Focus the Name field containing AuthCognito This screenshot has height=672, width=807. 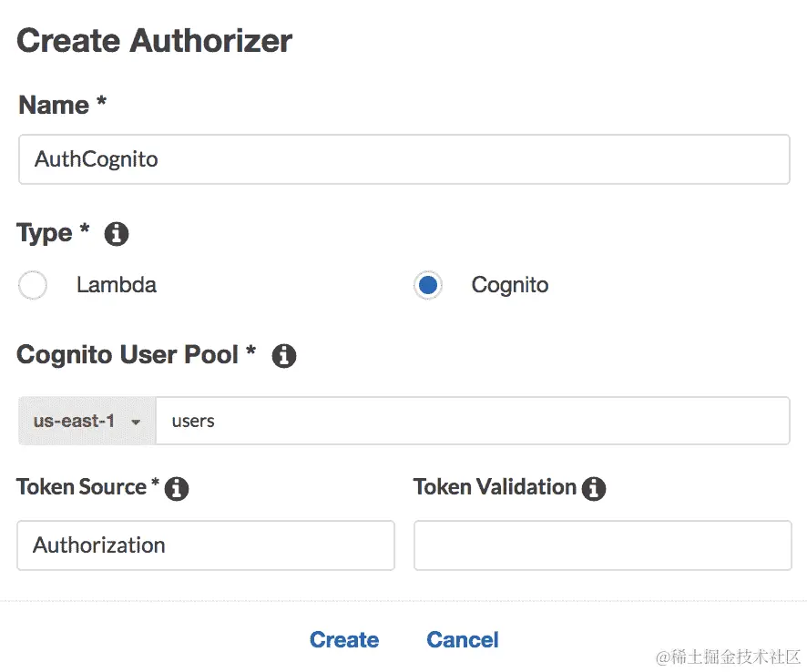point(403,159)
